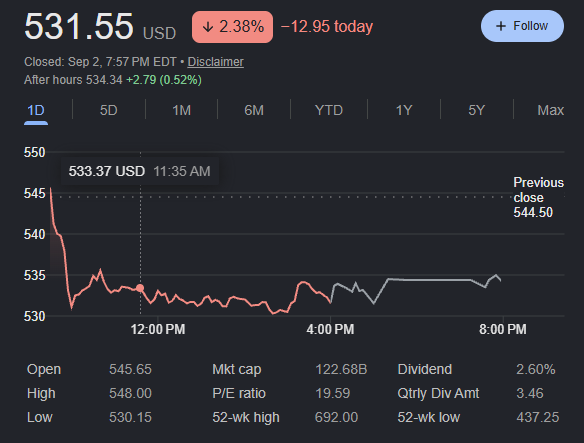This screenshot has width=584, height=443.
Task: Click the Mkt cap value 122.68B
Action: 341,370
